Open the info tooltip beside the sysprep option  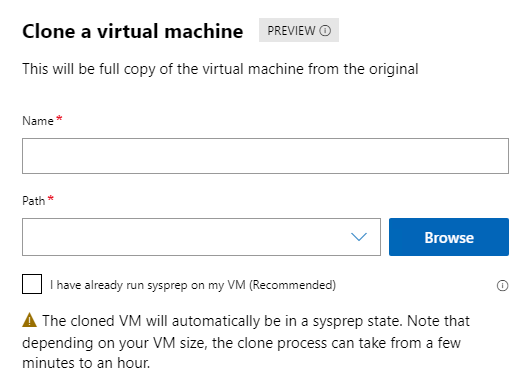[x=502, y=286]
